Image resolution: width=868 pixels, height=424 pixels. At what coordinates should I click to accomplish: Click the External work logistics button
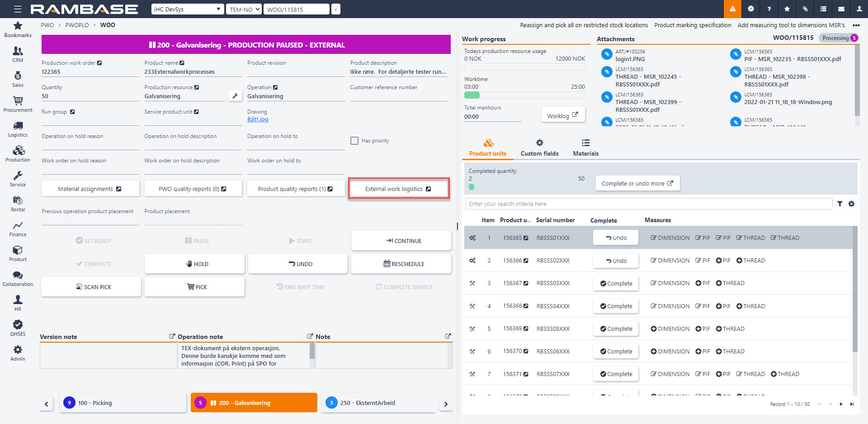398,189
